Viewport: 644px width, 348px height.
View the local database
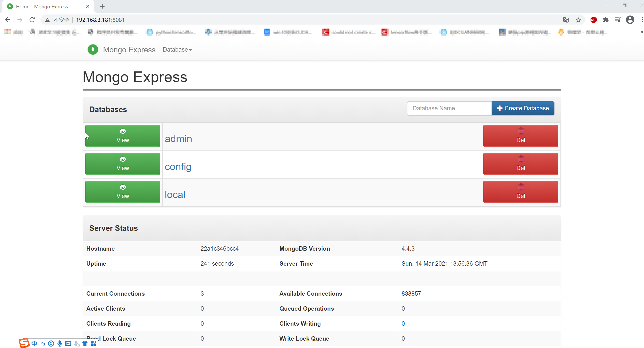tap(123, 192)
